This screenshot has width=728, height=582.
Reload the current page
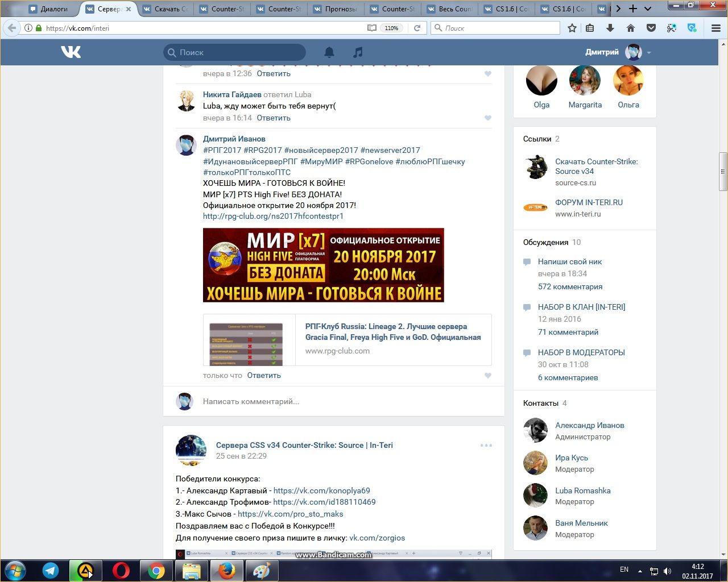point(417,28)
